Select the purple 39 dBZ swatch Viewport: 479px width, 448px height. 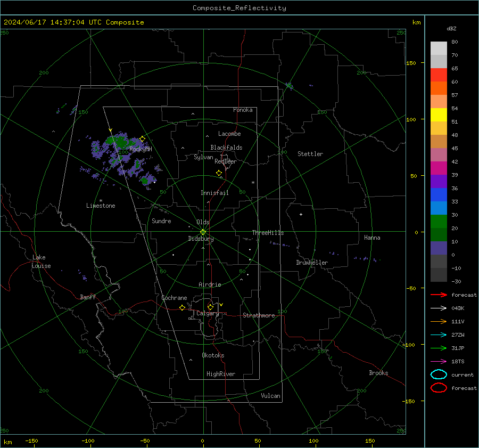coord(439,181)
